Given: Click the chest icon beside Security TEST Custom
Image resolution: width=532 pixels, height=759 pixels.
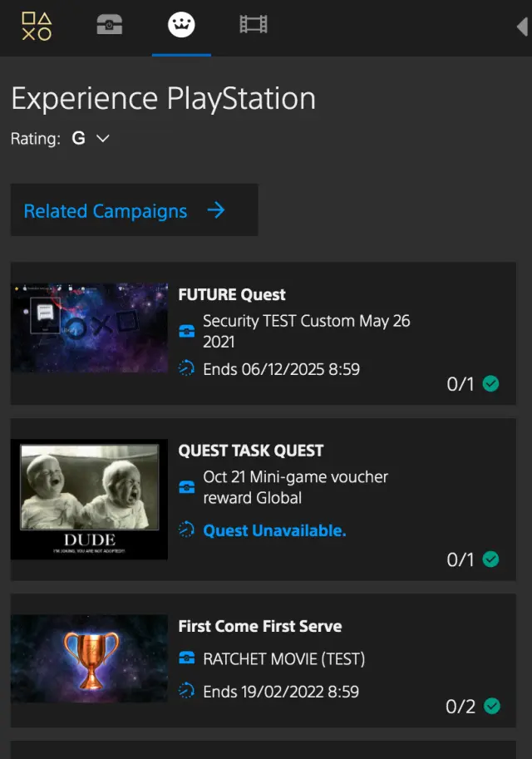Looking at the screenshot, I should pyautogui.click(x=187, y=331).
